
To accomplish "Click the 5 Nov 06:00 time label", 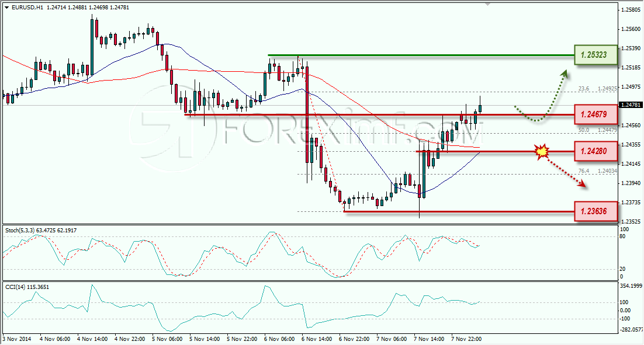I will 167,339.
